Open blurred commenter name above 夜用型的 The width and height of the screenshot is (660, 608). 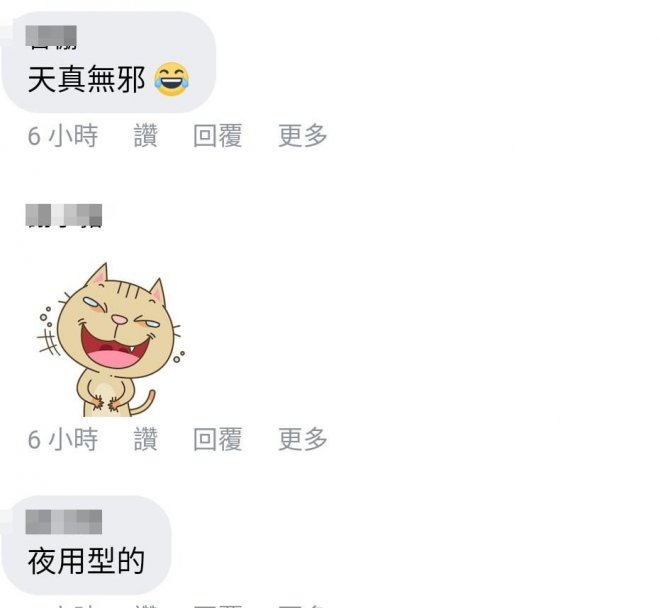(x=64, y=522)
